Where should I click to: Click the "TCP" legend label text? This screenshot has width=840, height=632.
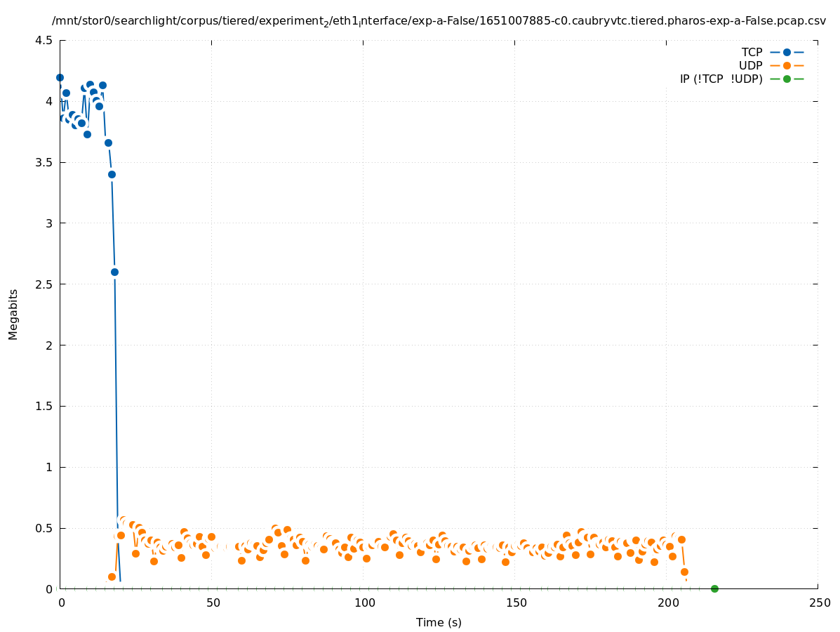click(x=752, y=52)
